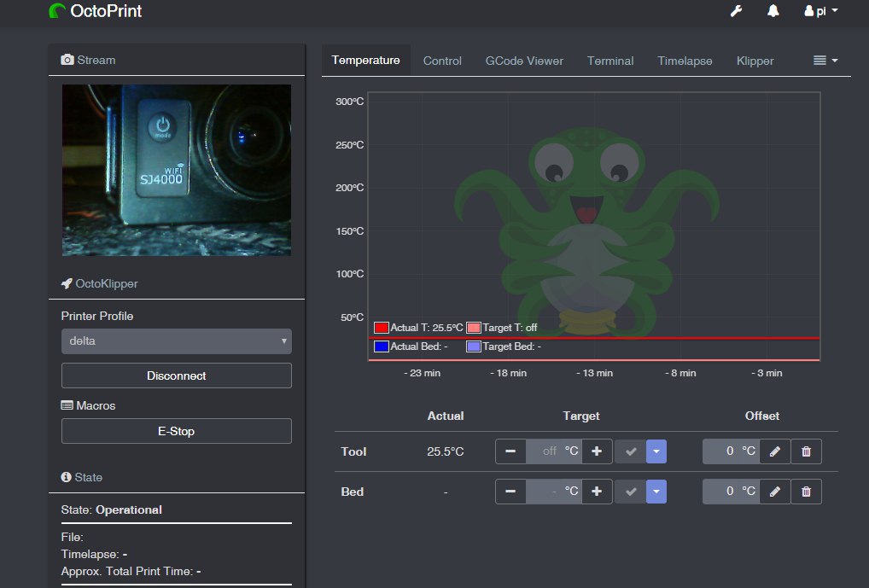Viewport: 869px width, 588px height.
Task: Decrease Tool target temperature with minus
Action: (510, 451)
